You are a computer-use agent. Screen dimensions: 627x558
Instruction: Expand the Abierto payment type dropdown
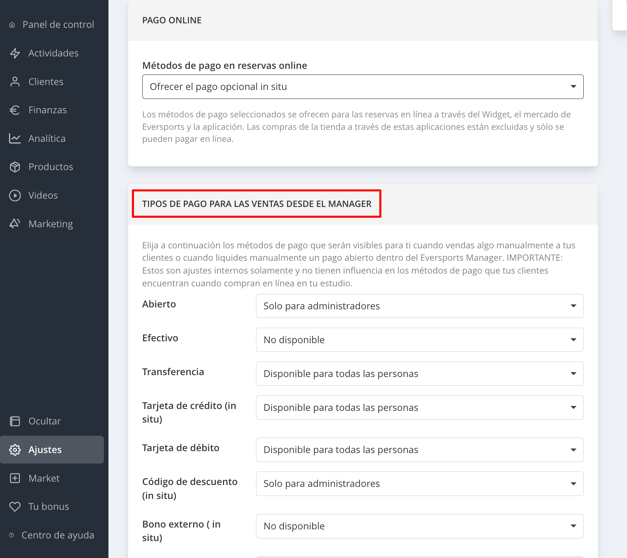419,306
